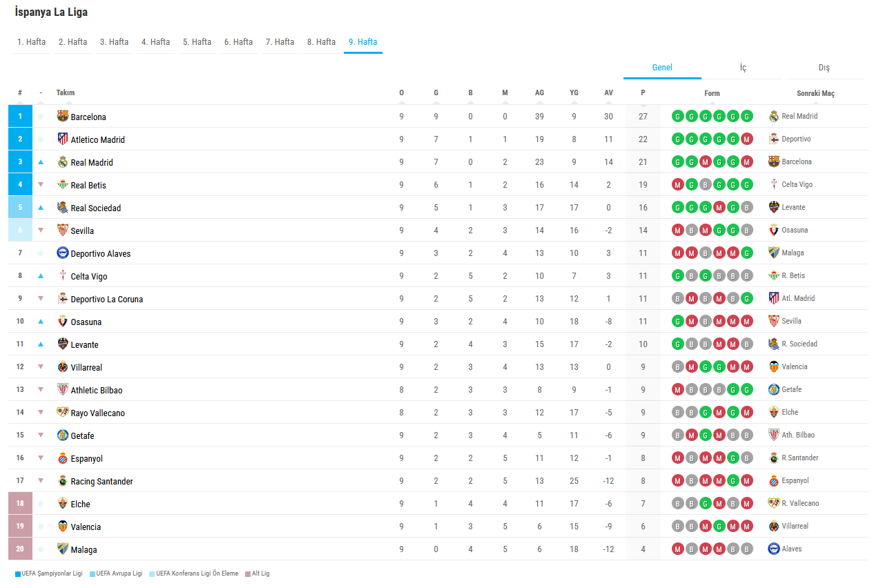Click the points value 27 in Barcelona row

pyautogui.click(x=643, y=117)
